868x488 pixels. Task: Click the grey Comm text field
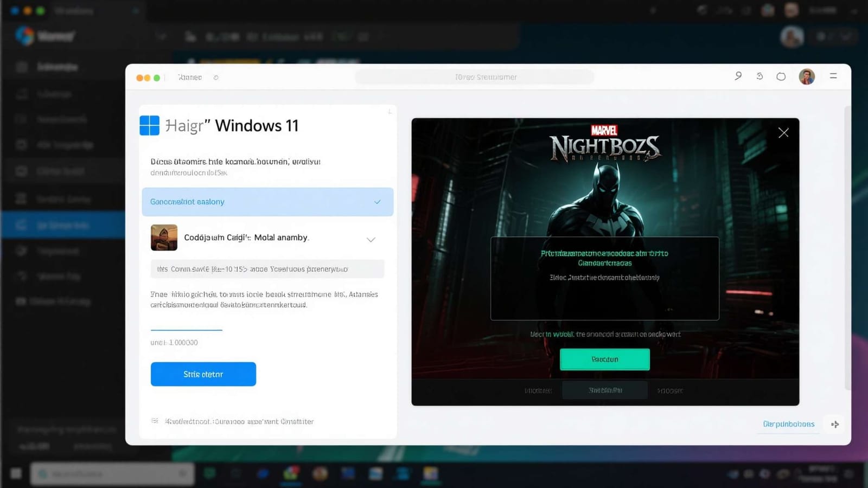click(x=267, y=269)
